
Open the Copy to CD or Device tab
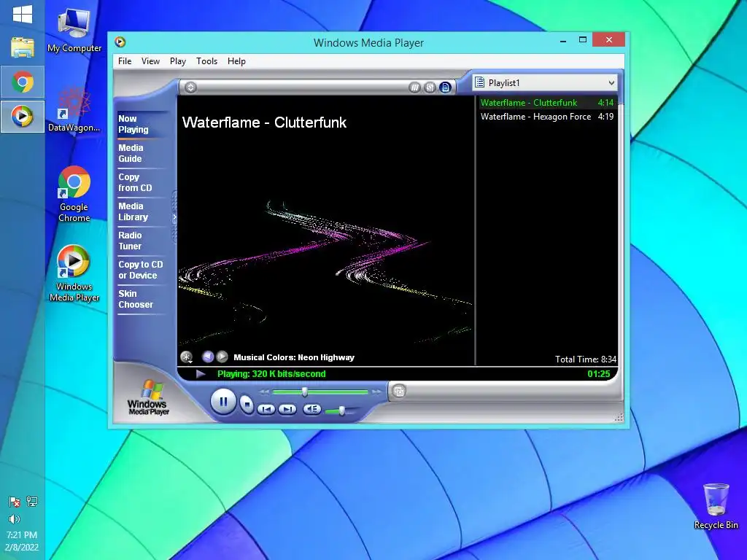(142, 270)
